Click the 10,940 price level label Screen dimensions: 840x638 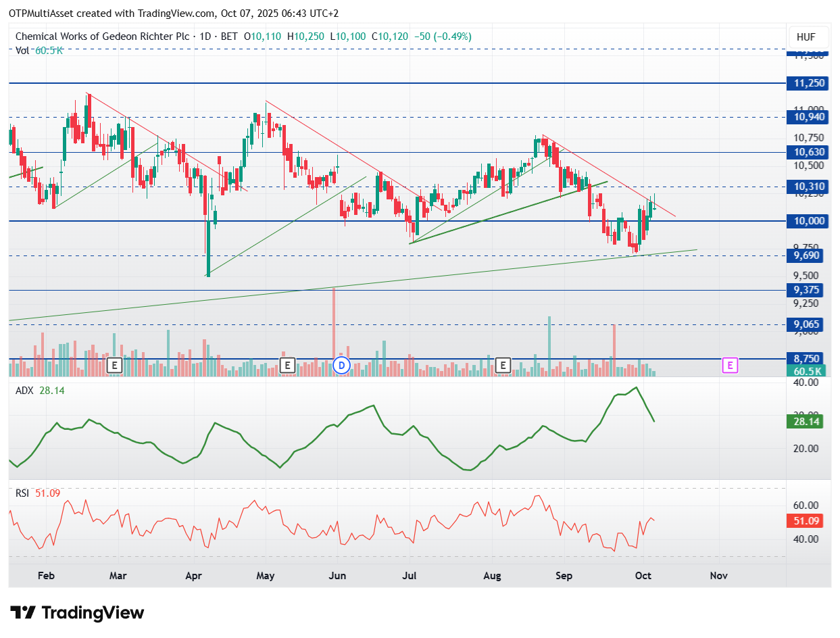[807, 117]
